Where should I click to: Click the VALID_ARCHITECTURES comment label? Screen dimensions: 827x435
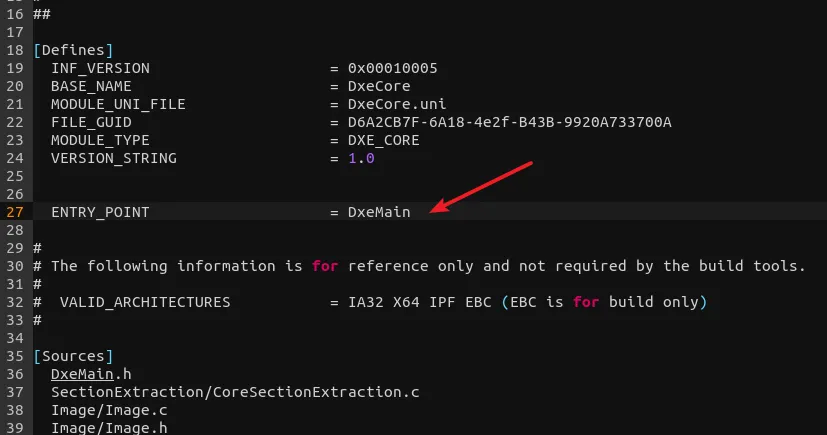coord(145,302)
